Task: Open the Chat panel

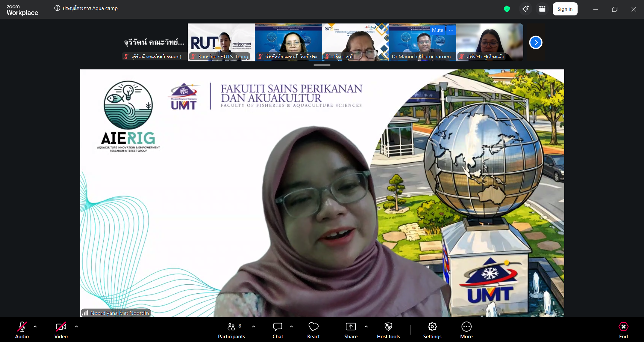Action: coord(278,331)
